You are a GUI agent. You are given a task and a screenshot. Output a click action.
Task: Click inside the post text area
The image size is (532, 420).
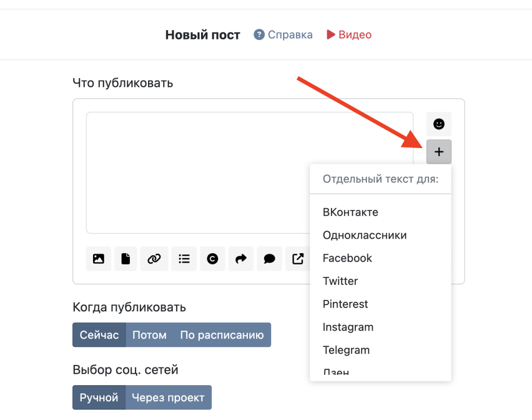pos(249,173)
